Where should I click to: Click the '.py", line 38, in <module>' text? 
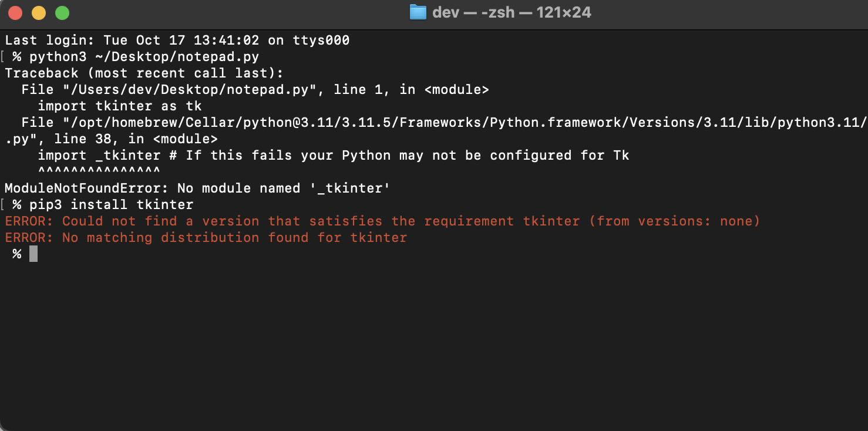(x=112, y=139)
